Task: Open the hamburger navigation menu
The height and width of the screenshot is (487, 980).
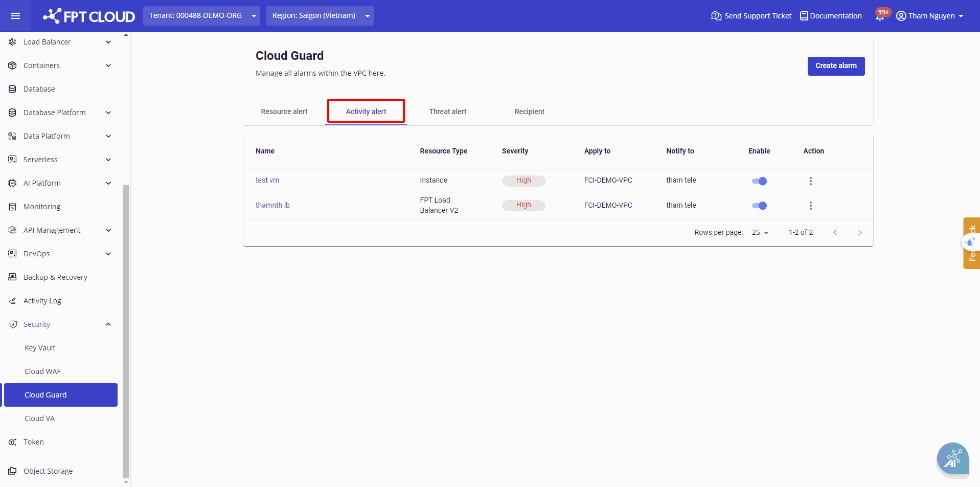Action: 15,16
